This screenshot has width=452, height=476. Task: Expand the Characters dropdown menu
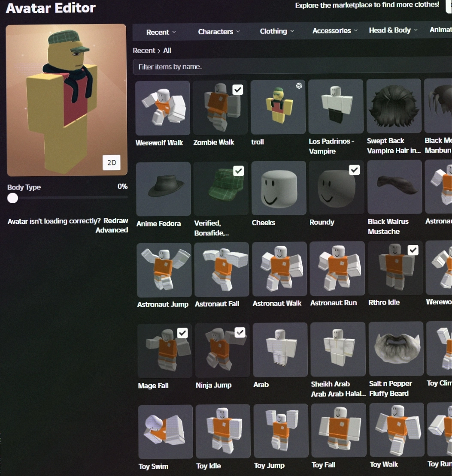tap(219, 32)
